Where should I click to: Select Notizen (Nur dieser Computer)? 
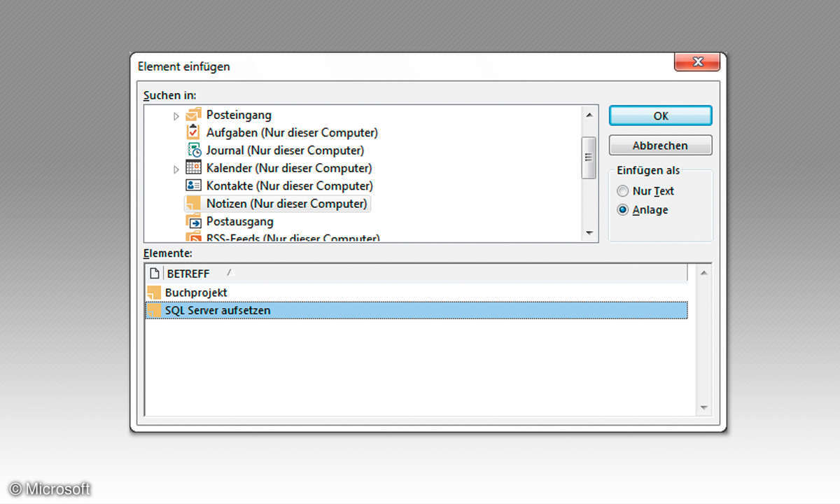(286, 204)
